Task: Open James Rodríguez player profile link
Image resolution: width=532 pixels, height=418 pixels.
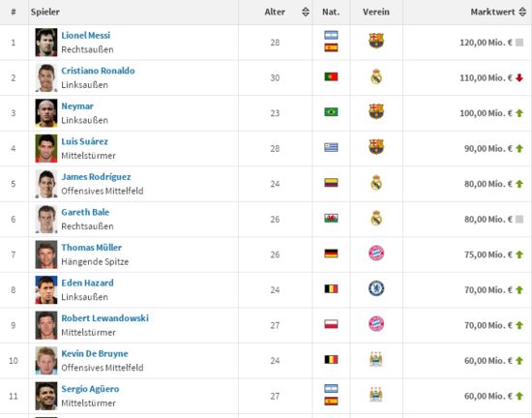Action: pos(96,177)
